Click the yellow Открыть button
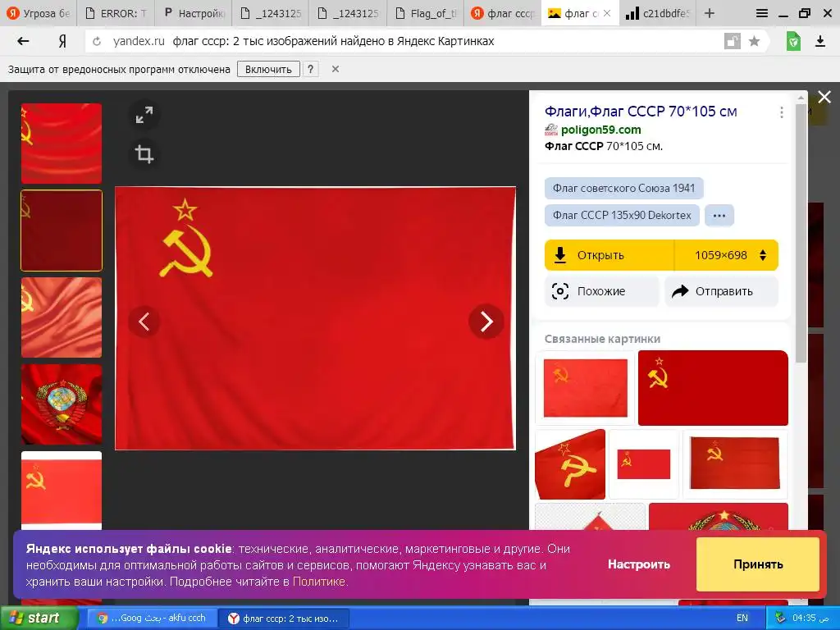 pos(609,255)
